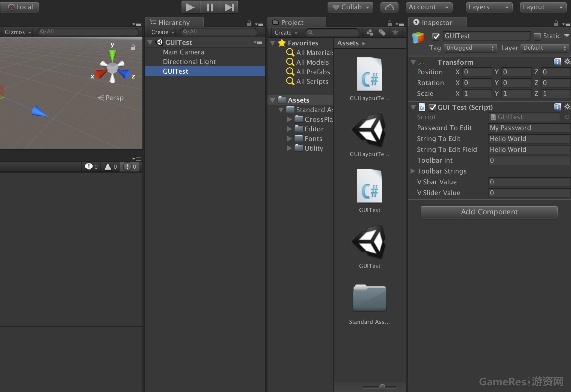
Task: Switch to the Inspector tab
Action: coord(437,23)
